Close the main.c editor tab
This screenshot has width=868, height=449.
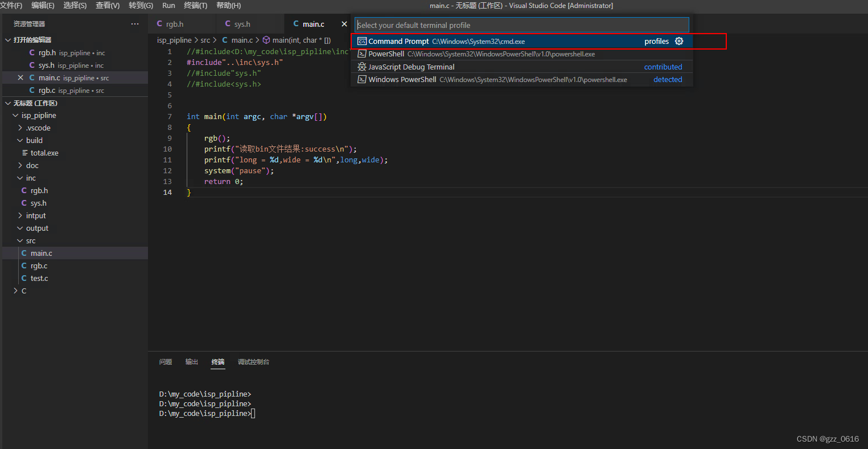[344, 24]
